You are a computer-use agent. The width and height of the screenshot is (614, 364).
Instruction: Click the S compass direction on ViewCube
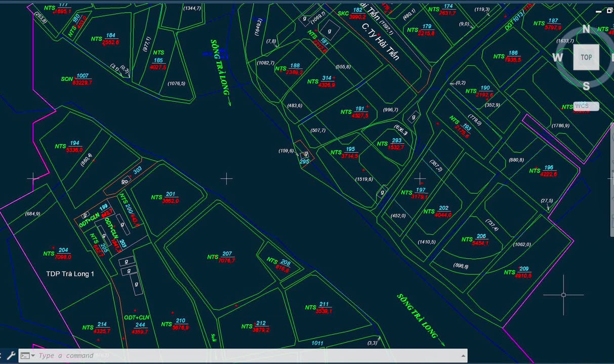[586, 86]
